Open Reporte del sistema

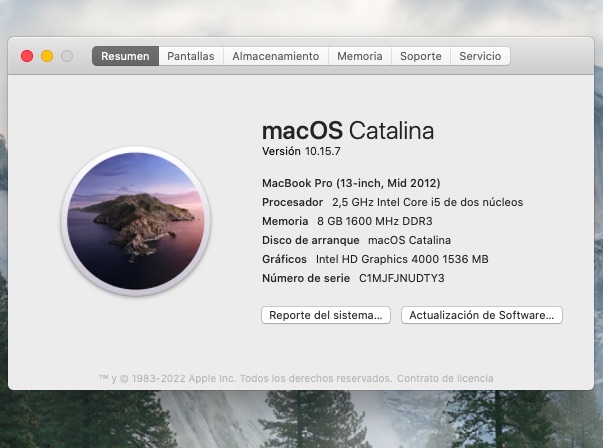pyautogui.click(x=325, y=315)
